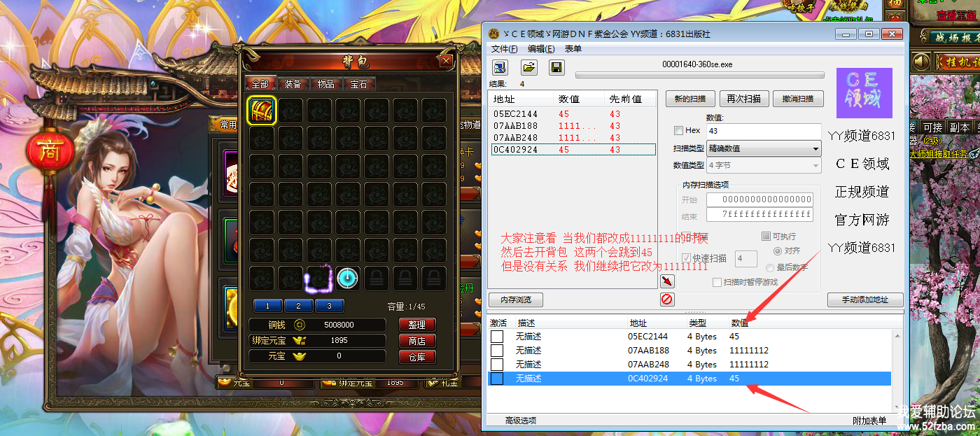Viewport: 980px width, 436px height.
Task: Toggle active checkbox for address 05EC2144
Action: (x=496, y=337)
